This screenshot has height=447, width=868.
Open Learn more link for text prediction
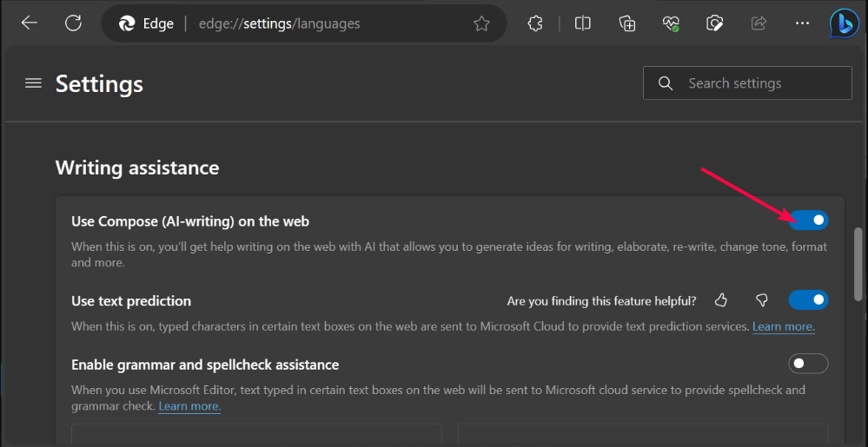point(783,327)
